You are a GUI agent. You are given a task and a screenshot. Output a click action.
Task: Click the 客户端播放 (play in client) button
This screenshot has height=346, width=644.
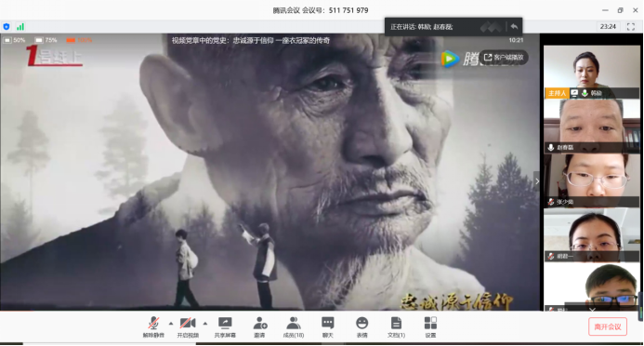click(504, 57)
